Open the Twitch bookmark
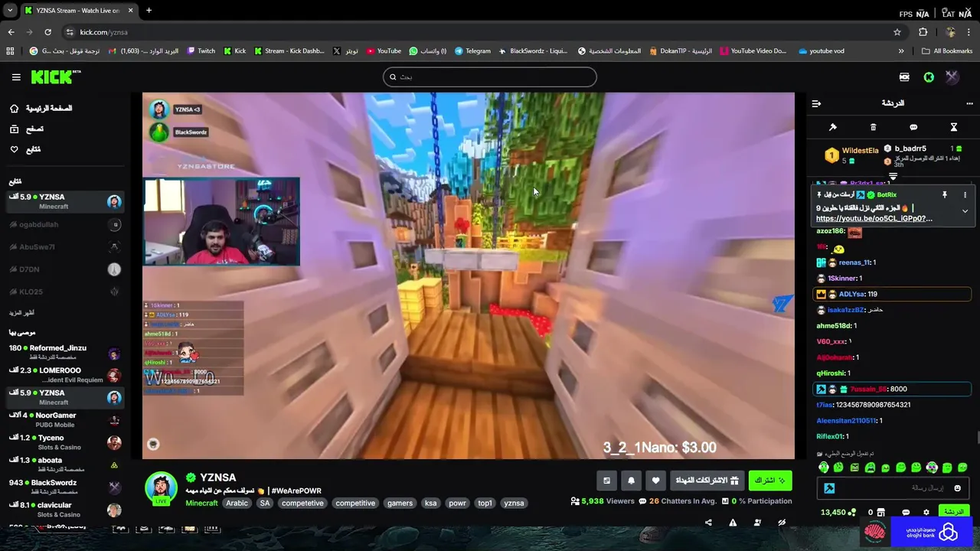This screenshot has width=980, height=551. [x=201, y=51]
